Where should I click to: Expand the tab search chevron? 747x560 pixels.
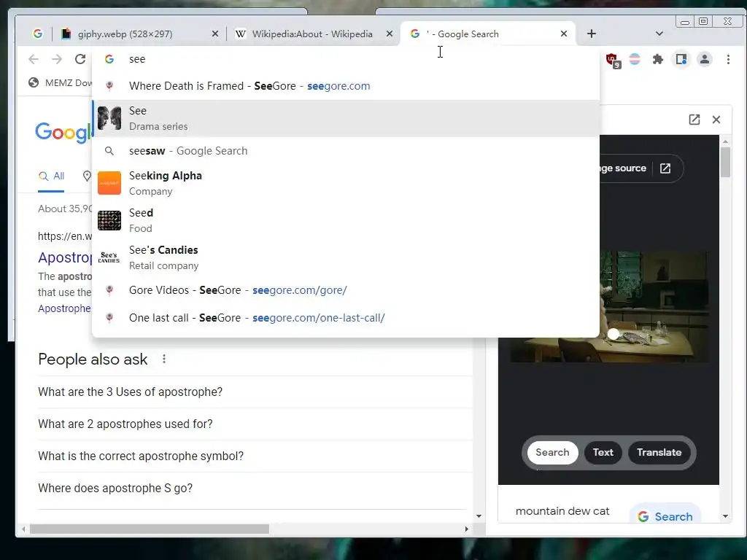pos(659,34)
